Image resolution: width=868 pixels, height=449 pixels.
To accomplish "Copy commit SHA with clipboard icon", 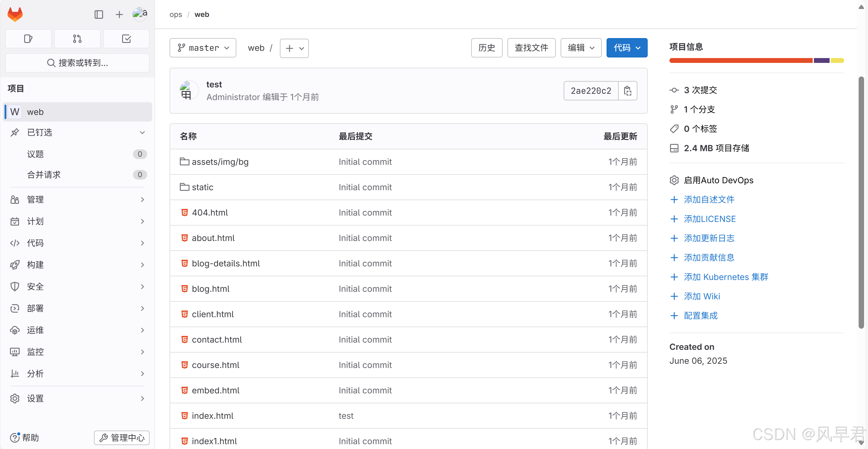I will tap(627, 91).
